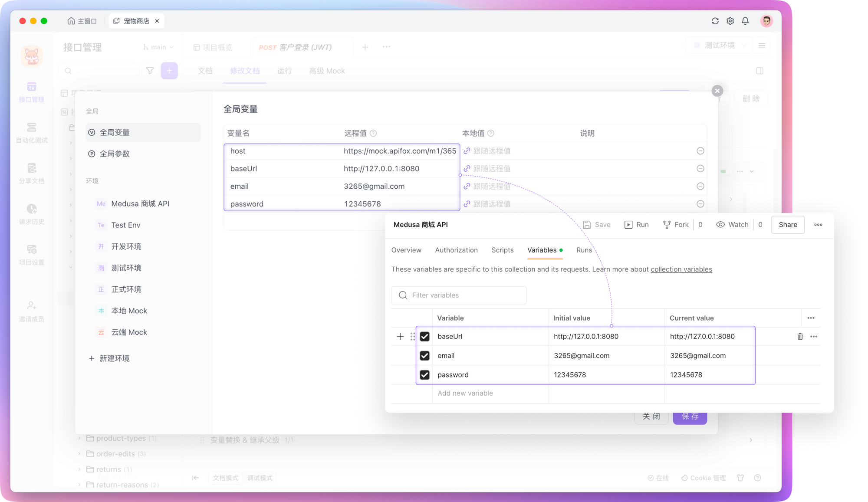Switch to the Scripts tab in Postman panel
The width and height of the screenshot is (868, 502).
pos(502,250)
